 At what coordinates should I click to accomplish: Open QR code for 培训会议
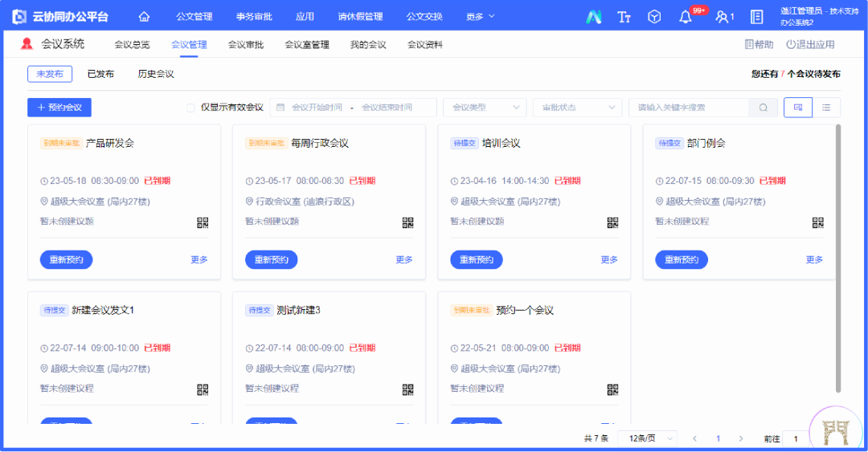tap(612, 222)
